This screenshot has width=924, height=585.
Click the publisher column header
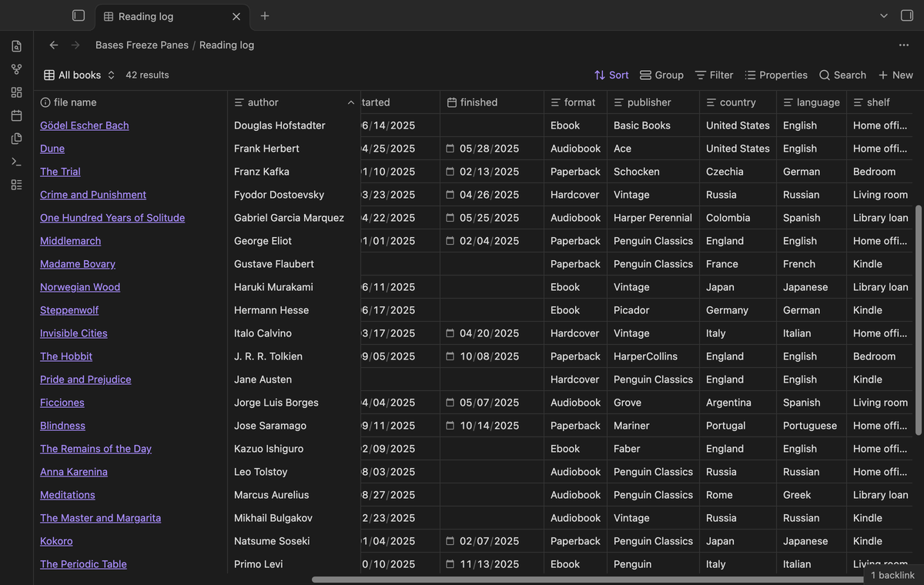point(653,102)
